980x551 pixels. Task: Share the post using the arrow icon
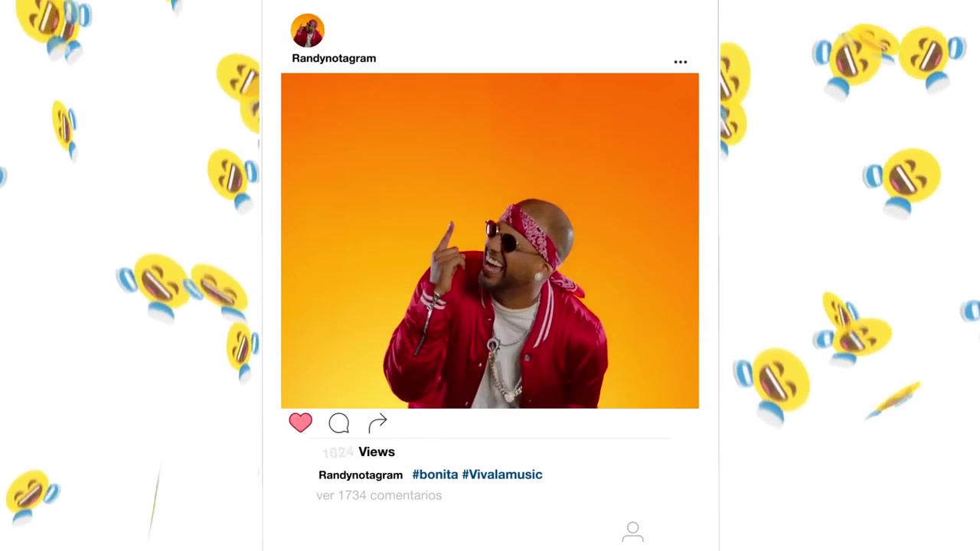point(377,422)
